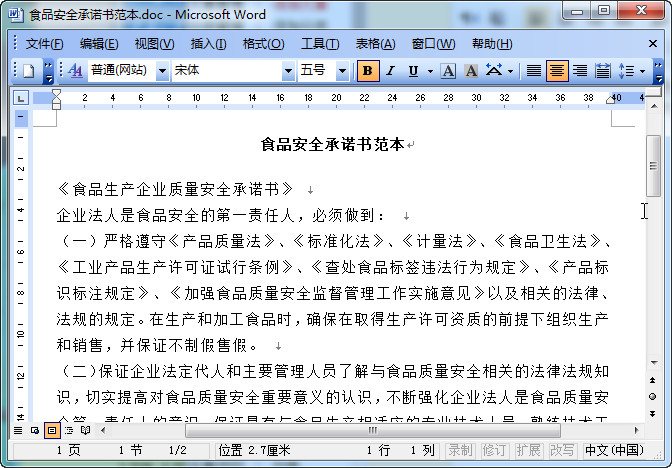Viewport: 672px width, 468px height.
Task: Click the Word document icon in title bar
Action: [x=15, y=14]
